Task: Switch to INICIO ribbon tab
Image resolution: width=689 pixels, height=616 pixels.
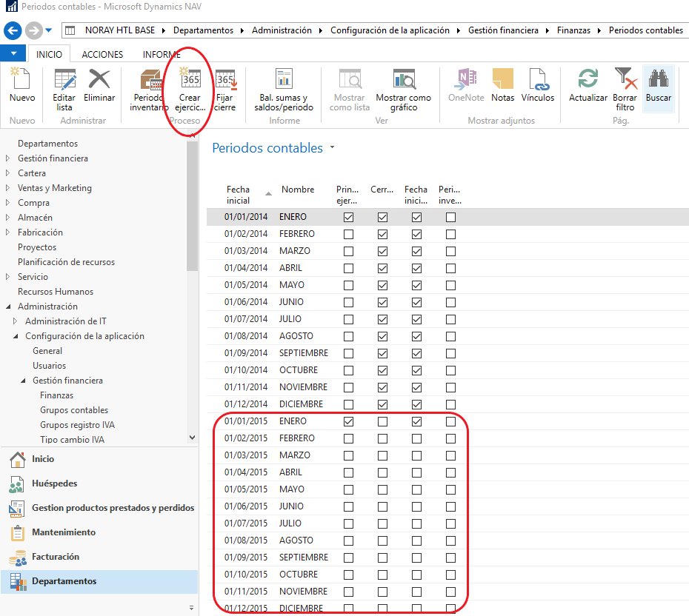Action: tap(49, 55)
